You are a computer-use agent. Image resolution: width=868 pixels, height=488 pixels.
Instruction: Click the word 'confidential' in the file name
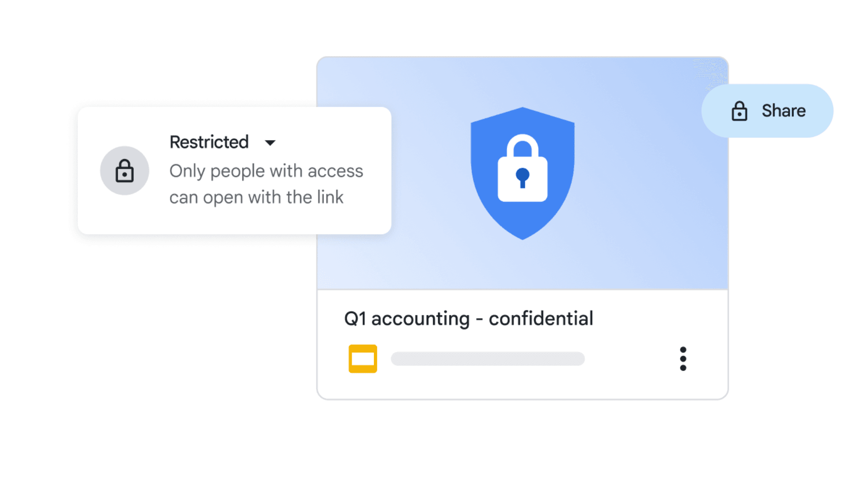541,319
